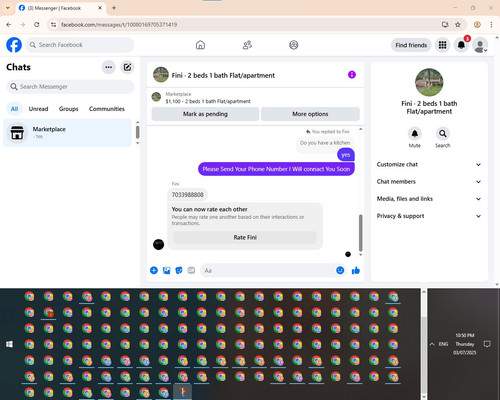
Task: Open the account avatar menu
Action: point(480,45)
